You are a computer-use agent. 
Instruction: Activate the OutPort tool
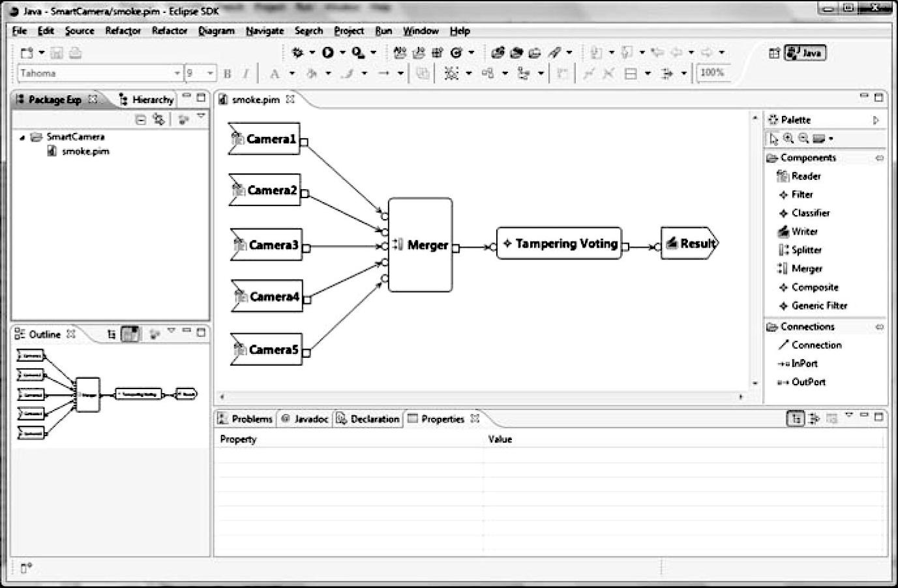tap(801, 382)
